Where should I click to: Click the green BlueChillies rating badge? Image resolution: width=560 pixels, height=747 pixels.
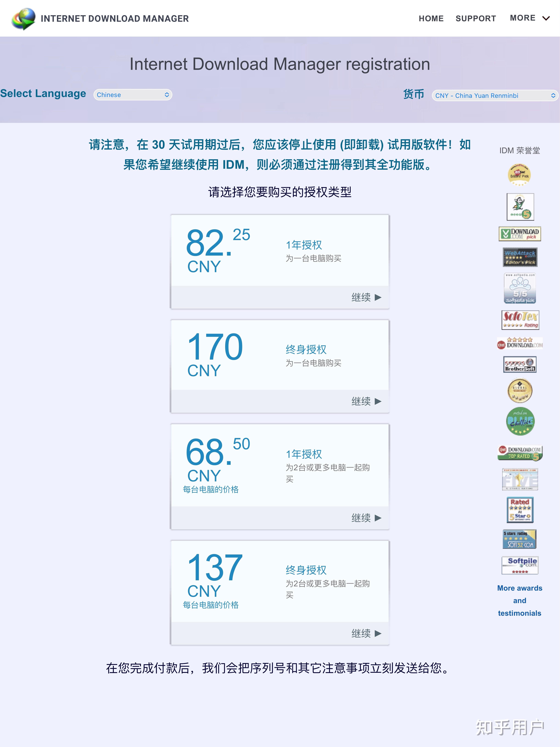coord(520,421)
